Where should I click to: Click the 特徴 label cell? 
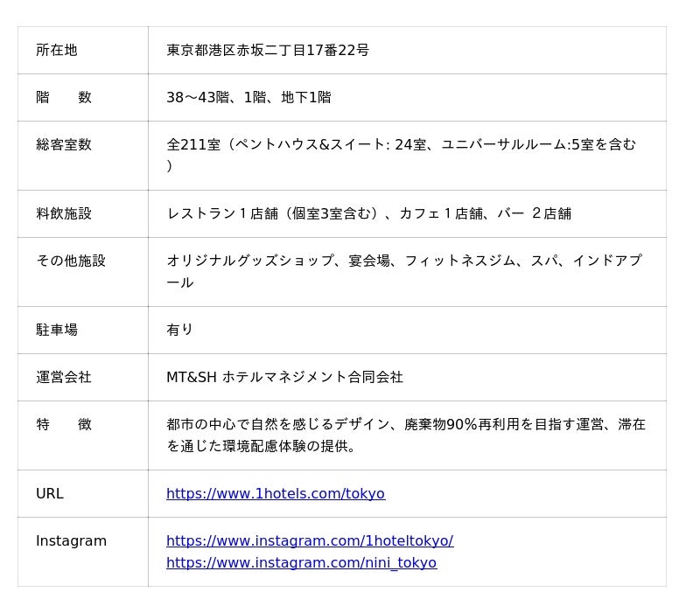click(83, 435)
